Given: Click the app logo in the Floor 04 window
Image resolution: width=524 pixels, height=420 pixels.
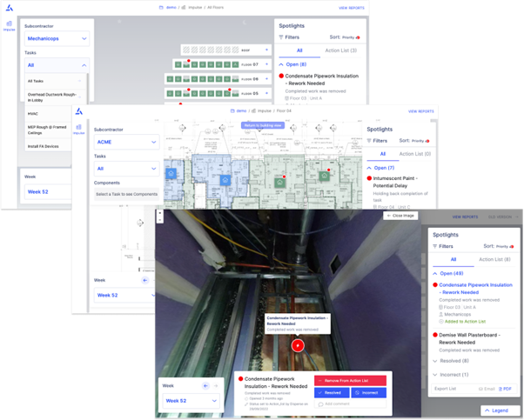Looking at the screenshot, I should (x=79, y=111).
